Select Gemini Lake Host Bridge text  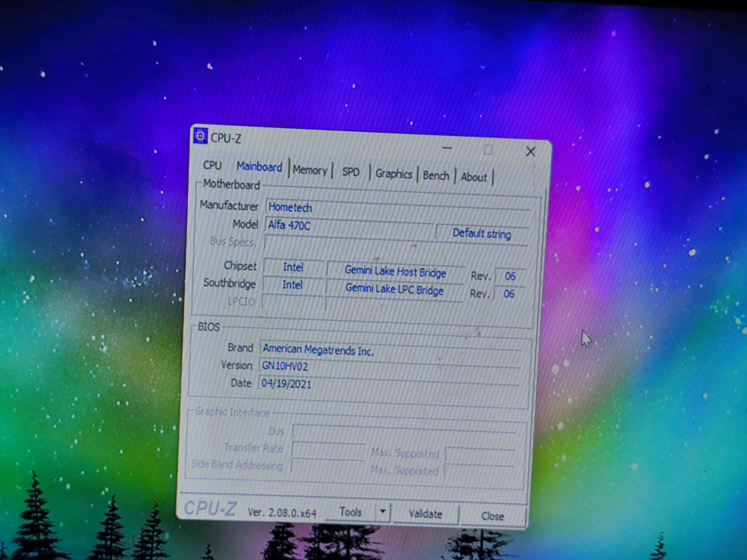pyautogui.click(x=395, y=272)
